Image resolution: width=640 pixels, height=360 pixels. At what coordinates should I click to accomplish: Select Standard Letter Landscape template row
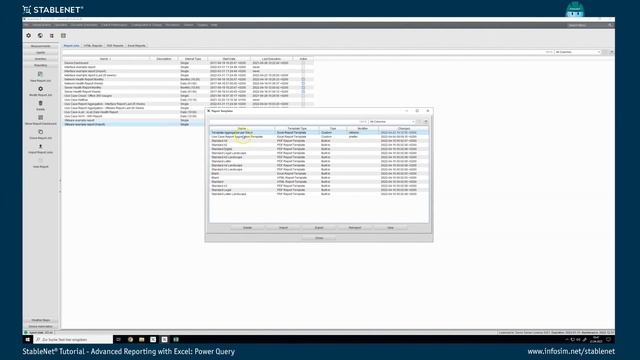click(x=319, y=194)
